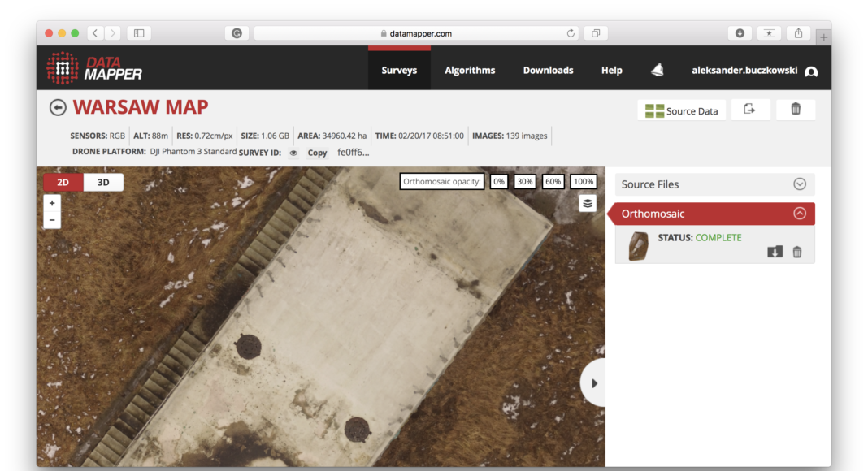Image resolution: width=868 pixels, height=471 pixels.
Task: Set orthomosaic opacity to 60%
Action: 553,182
